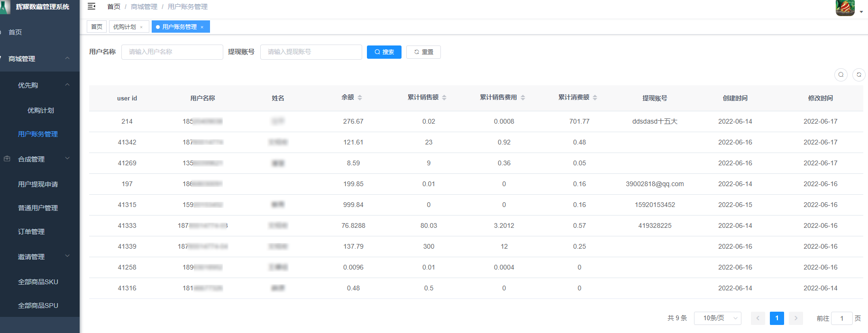Sort by 累计销售额 column arrows
Screen dimensions: 868x333
pos(444,98)
